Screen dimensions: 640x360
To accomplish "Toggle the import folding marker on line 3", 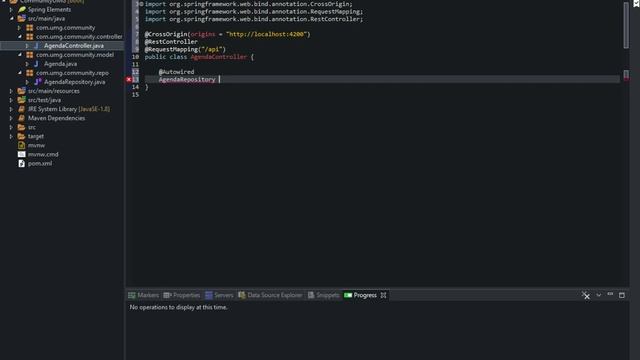I will [x=141, y=4].
